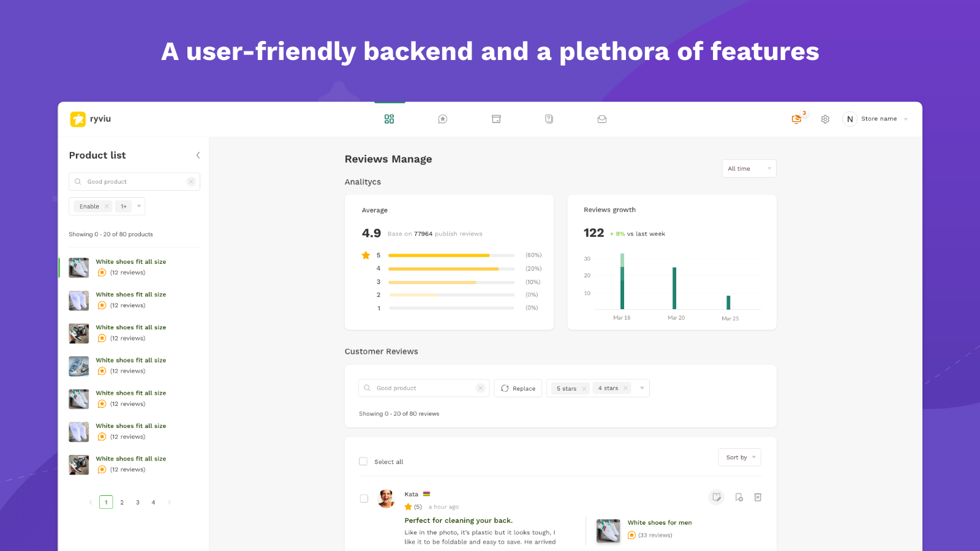Viewport: 980px width, 551px height.
Task: Click the help question mark navigation icon
Action: point(549,119)
